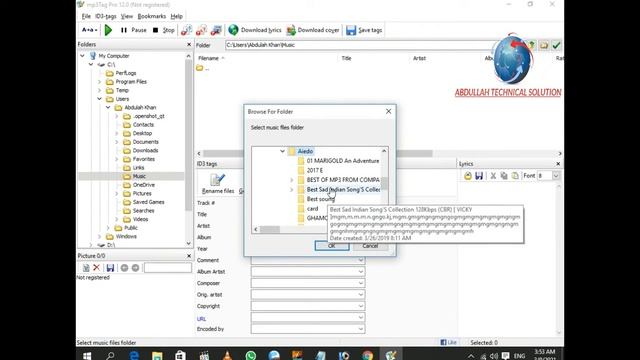Open the lyrics Font size dropdown
This screenshot has width=640, height=360.
(x=556, y=176)
